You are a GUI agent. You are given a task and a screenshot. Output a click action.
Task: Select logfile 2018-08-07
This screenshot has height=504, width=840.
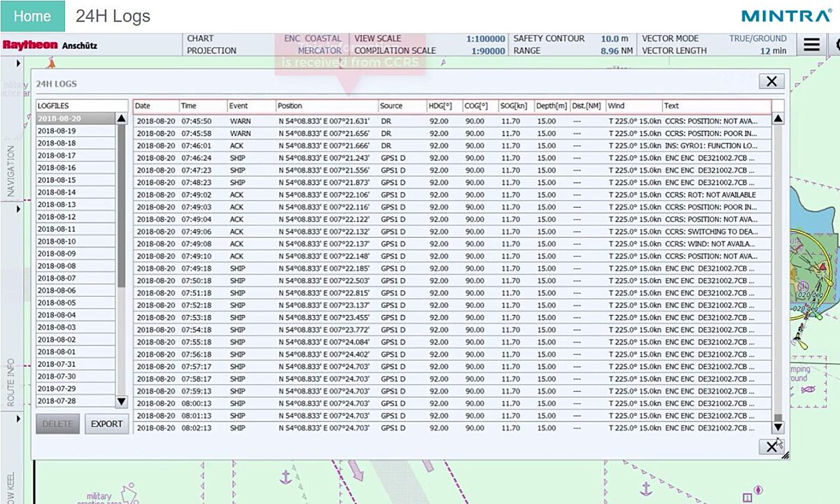[x=76, y=279]
